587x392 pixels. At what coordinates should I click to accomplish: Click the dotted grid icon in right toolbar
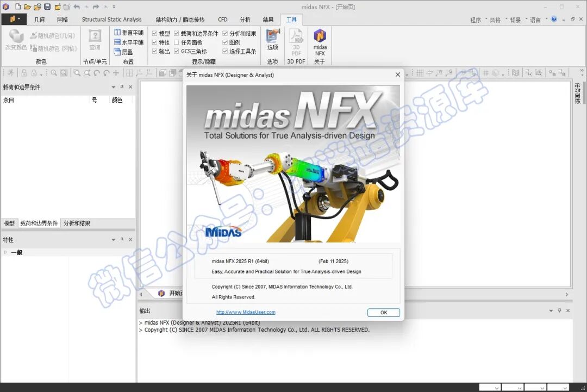pos(420,73)
